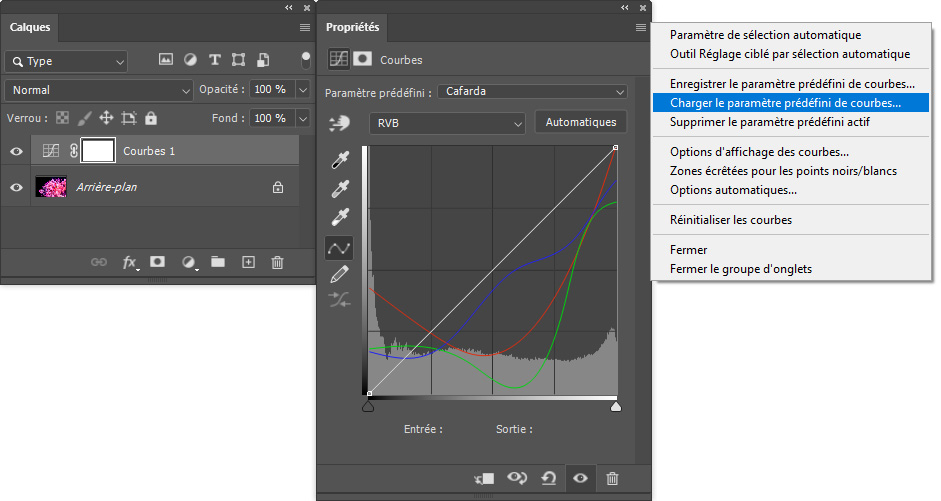Click the targeted adjustment hand tool

[340, 123]
